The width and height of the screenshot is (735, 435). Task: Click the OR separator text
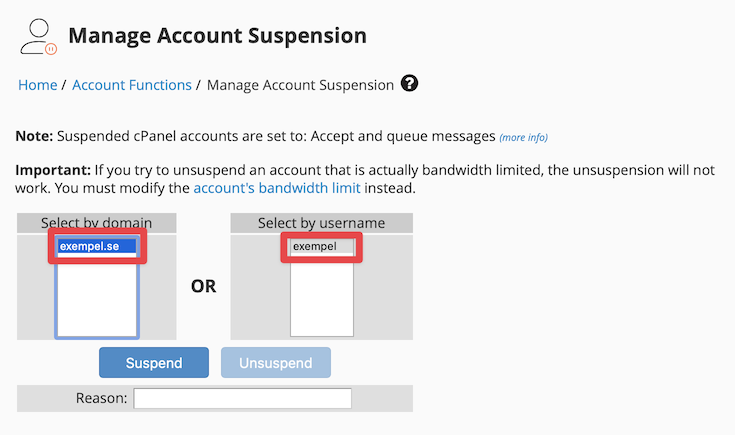[203, 287]
